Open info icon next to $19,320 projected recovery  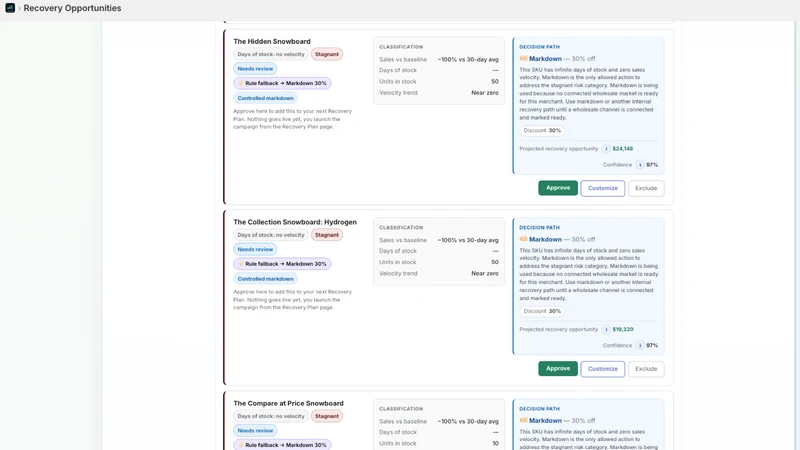[x=606, y=330]
